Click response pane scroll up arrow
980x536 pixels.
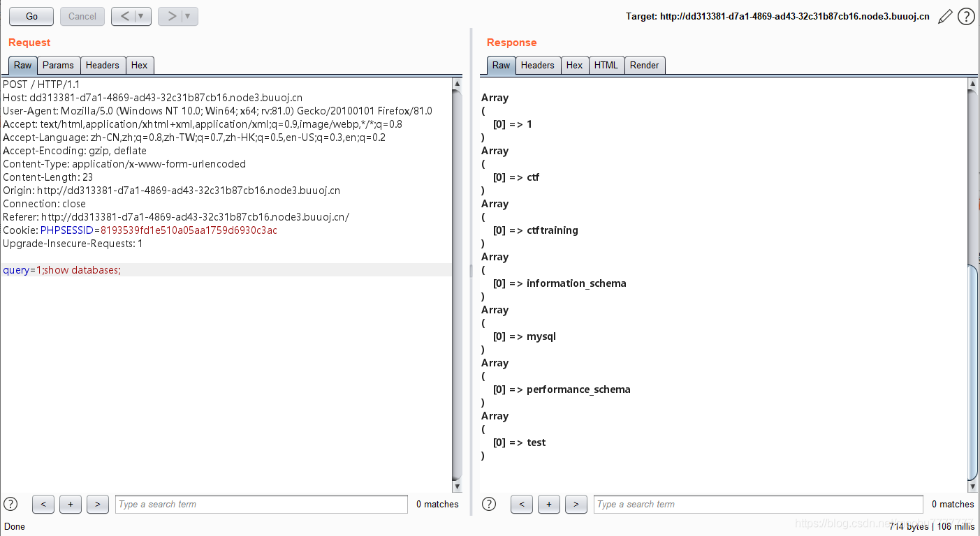point(973,83)
